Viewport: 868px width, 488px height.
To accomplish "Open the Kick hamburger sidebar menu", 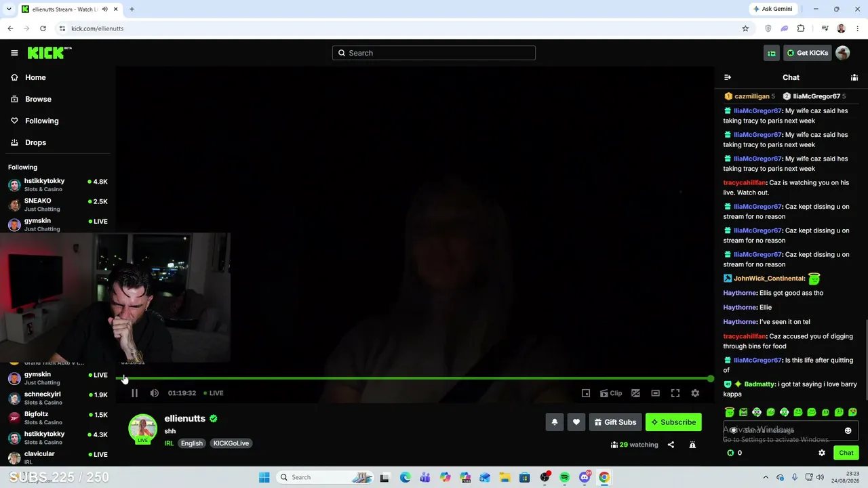I will click(14, 53).
